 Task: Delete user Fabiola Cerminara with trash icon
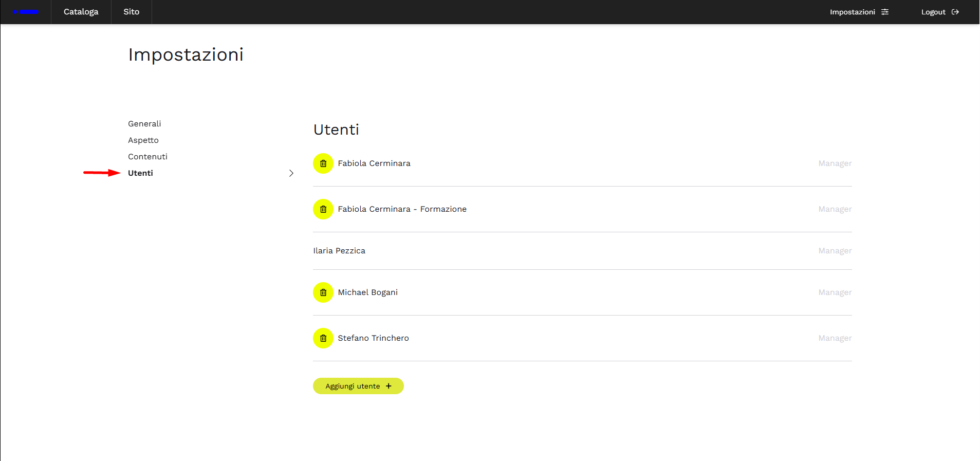[x=323, y=163]
